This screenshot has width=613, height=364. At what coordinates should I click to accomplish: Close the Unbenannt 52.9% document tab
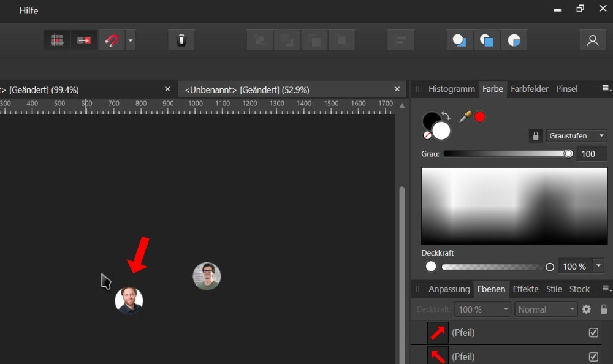pos(397,89)
